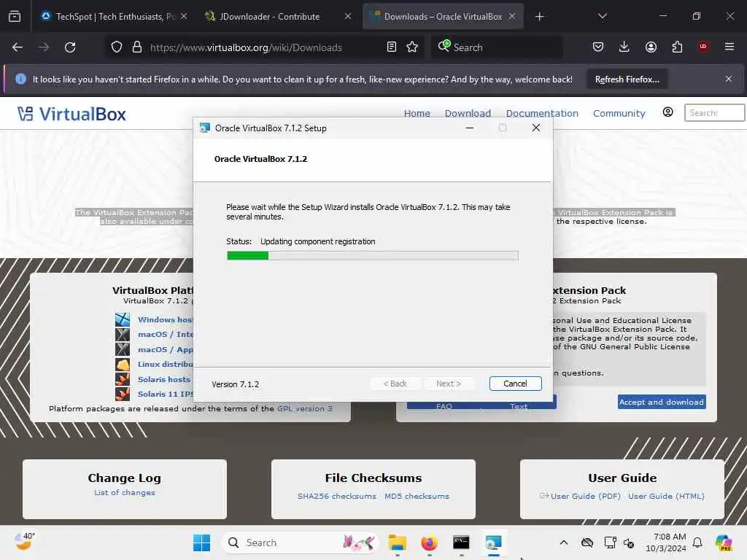Open the tracking protection shield icon
Viewport: 747px width, 560px height.
(x=117, y=47)
